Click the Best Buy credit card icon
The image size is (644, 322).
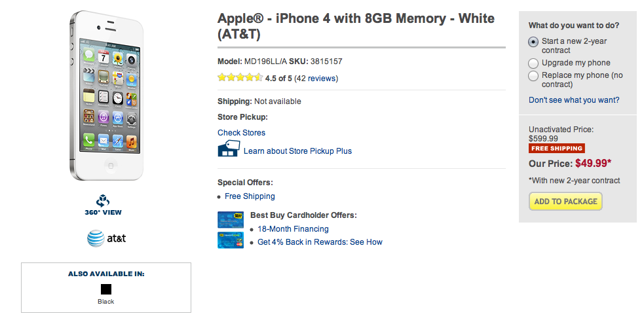[231, 219]
